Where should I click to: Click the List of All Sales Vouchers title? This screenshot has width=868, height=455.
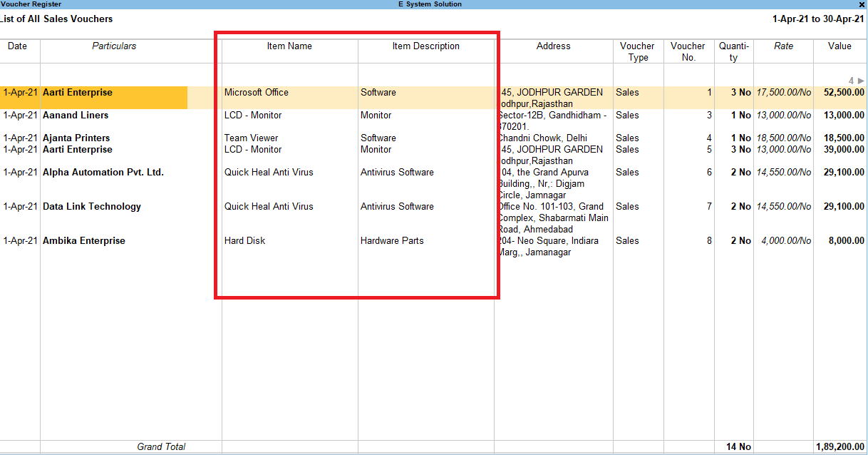point(56,19)
